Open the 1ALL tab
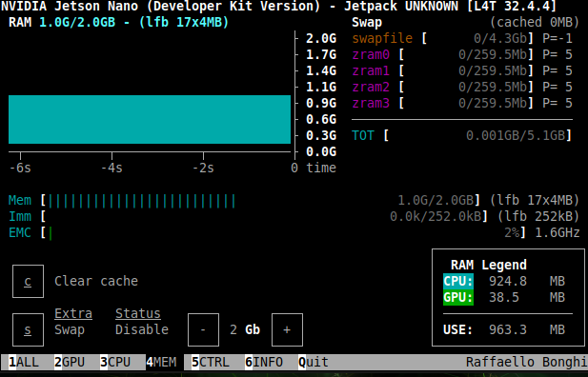This screenshot has height=377, width=588. pyautogui.click(x=24, y=362)
